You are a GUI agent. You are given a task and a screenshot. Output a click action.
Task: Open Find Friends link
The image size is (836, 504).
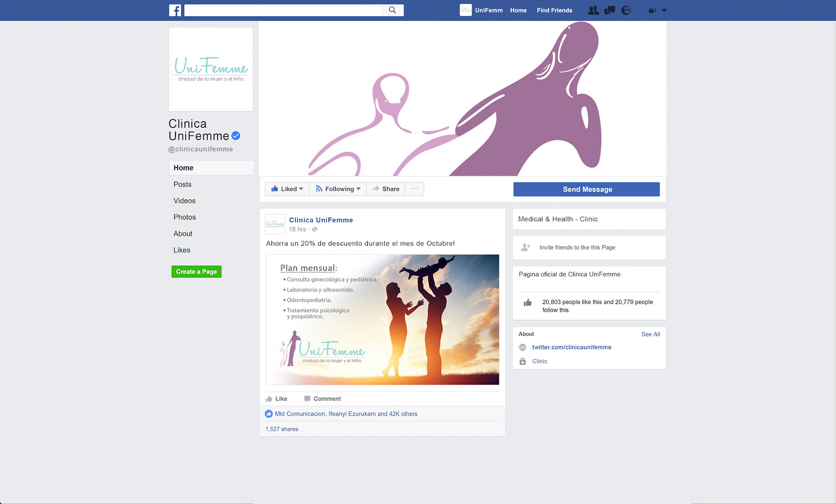coord(554,10)
